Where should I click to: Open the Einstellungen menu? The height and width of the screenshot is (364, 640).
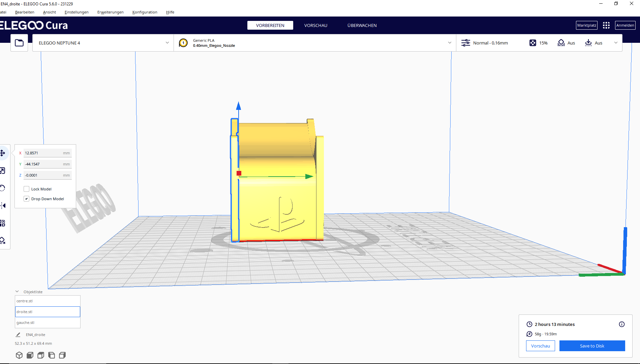click(77, 12)
